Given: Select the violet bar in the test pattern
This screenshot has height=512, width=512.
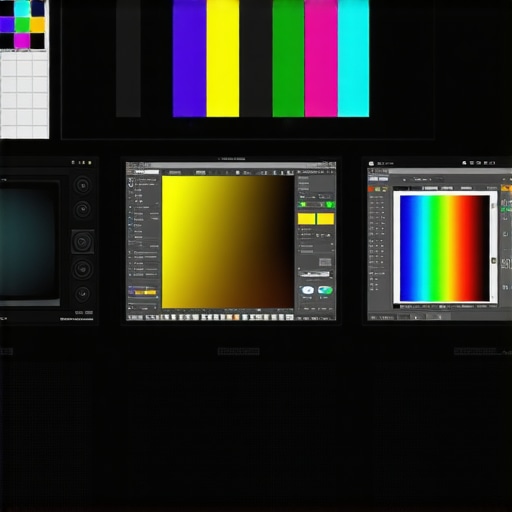Looking at the screenshot, I should [189, 58].
